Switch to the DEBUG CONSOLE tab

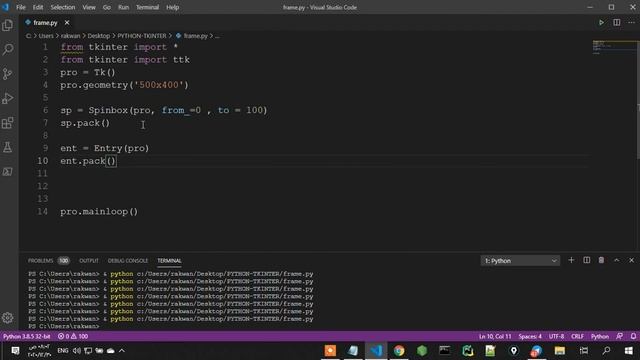tap(128, 261)
